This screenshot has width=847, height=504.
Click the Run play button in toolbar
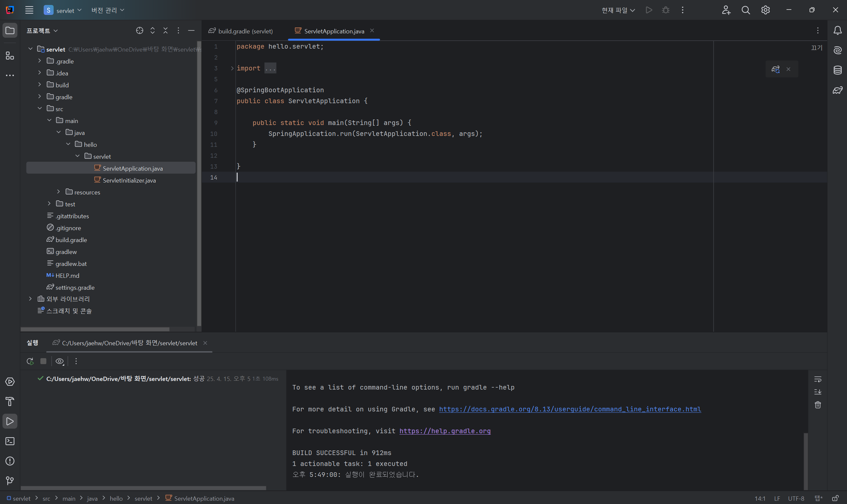click(649, 10)
